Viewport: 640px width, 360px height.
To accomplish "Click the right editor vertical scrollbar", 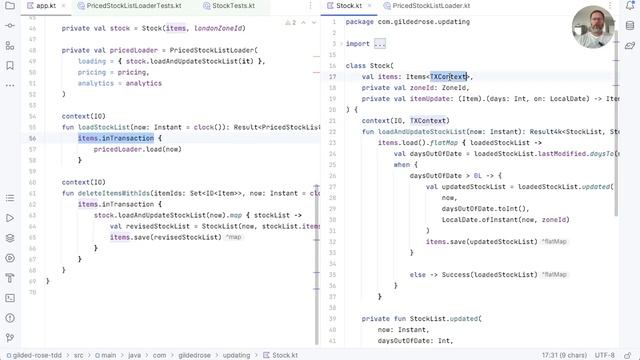I will [x=616, y=124].
